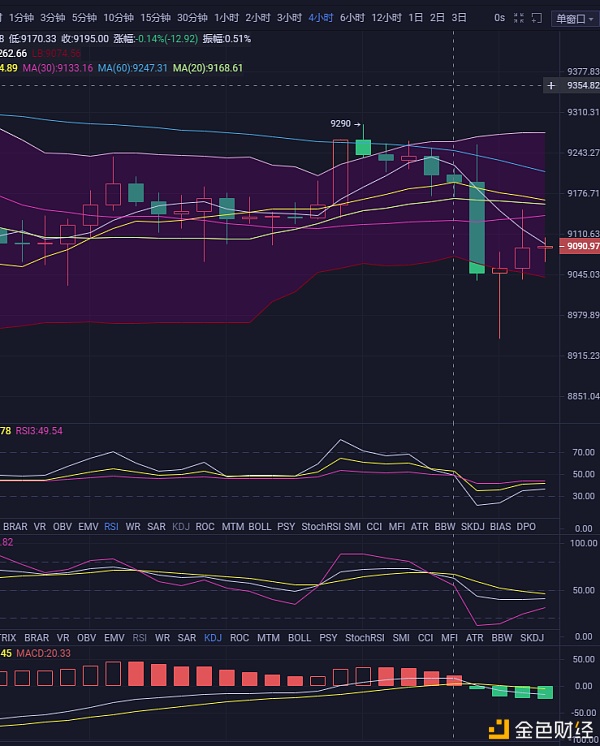Select EMV in lower indicator row
Screen dimensions: 600x746
pos(114,638)
